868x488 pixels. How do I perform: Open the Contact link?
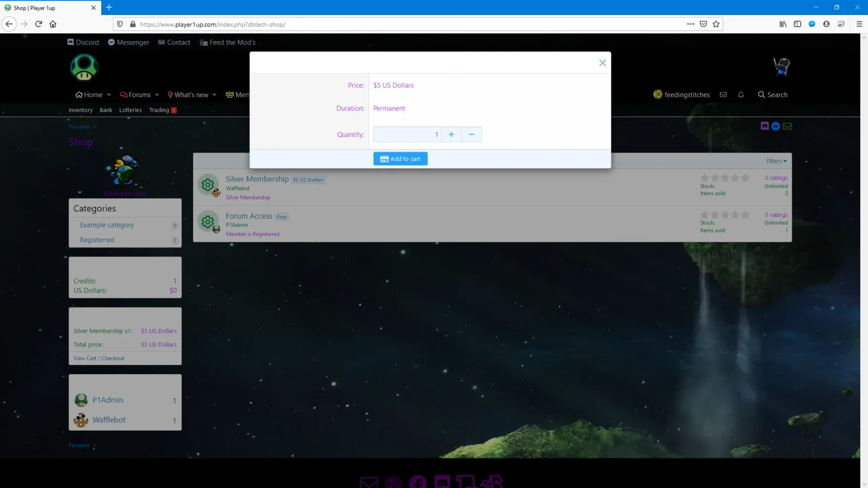pos(174,42)
